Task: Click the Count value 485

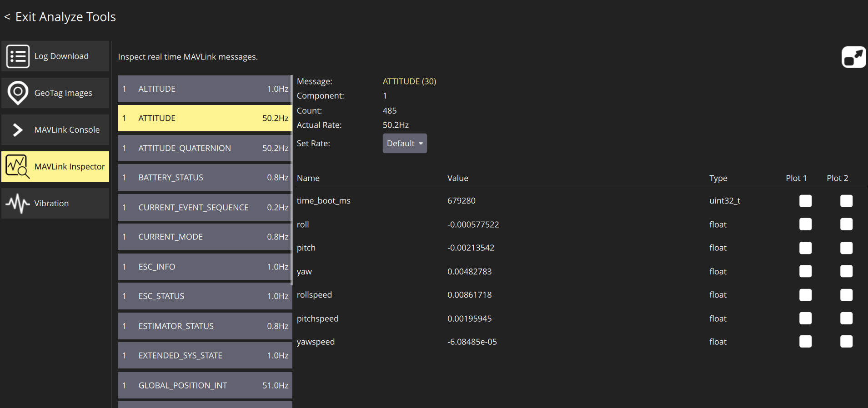Action: coord(390,111)
